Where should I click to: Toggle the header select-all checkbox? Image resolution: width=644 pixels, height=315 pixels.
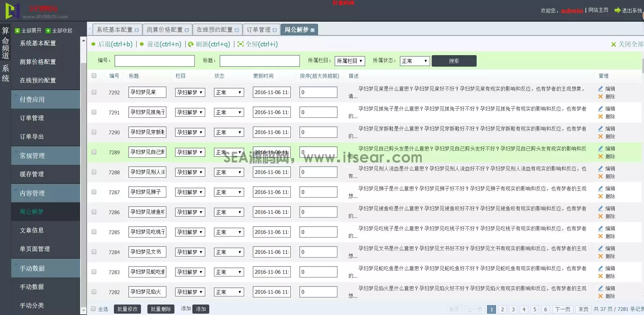(x=94, y=75)
